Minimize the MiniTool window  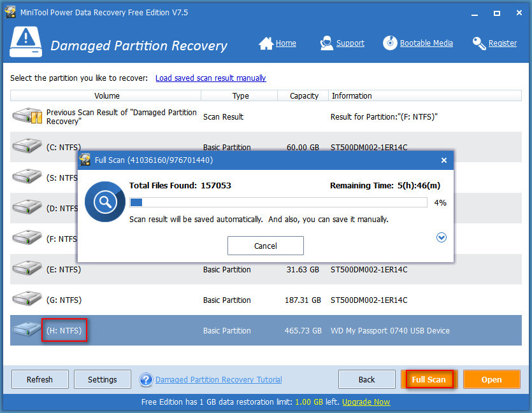[475, 13]
